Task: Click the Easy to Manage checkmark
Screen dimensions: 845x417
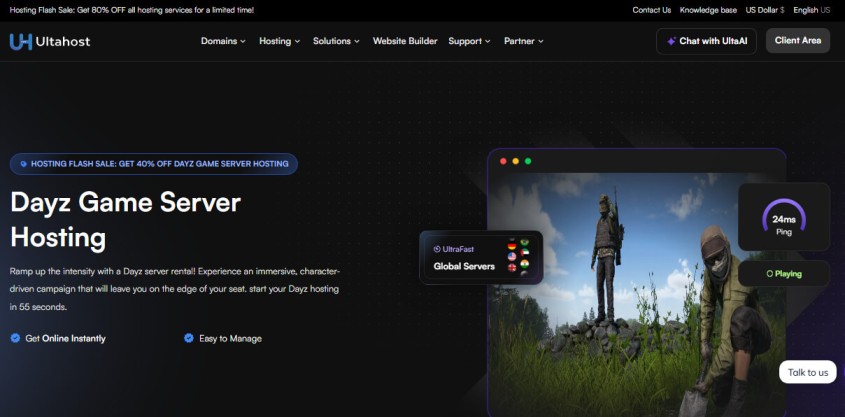Action: pyautogui.click(x=189, y=338)
